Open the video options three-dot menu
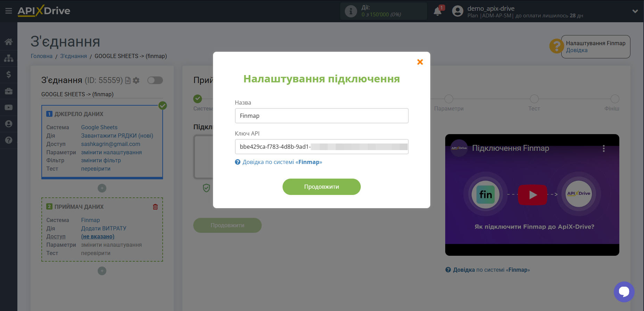644x311 pixels. tap(604, 148)
